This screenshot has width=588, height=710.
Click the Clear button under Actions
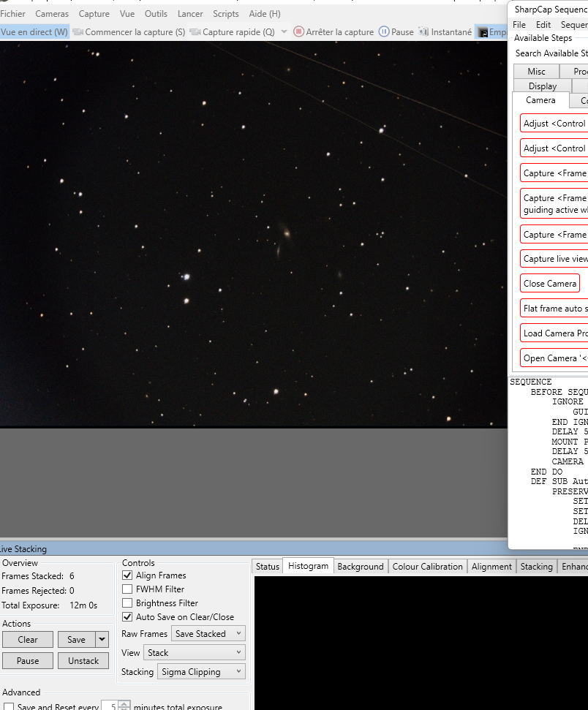click(28, 640)
